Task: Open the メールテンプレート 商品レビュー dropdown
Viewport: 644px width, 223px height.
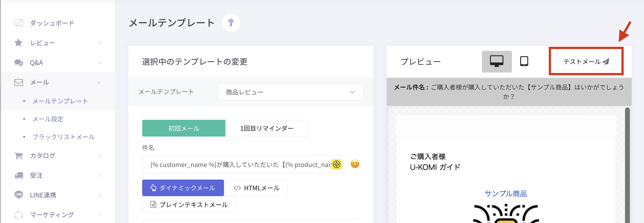Action: click(290, 92)
